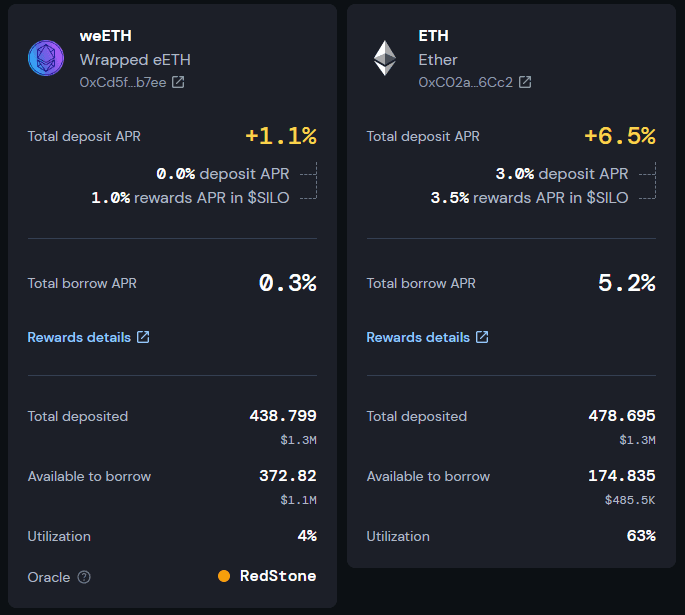The height and width of the screenshot is (615, 685).
Task: Click the weETH +1.1% total deposit APR
Action: [280, 136]
